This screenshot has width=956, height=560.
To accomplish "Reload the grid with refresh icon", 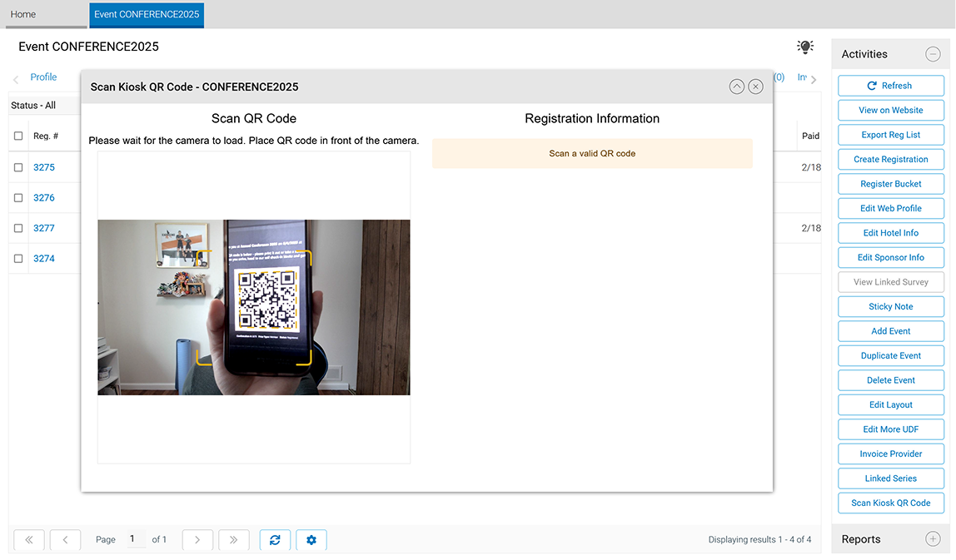I will tap(275, 539).
